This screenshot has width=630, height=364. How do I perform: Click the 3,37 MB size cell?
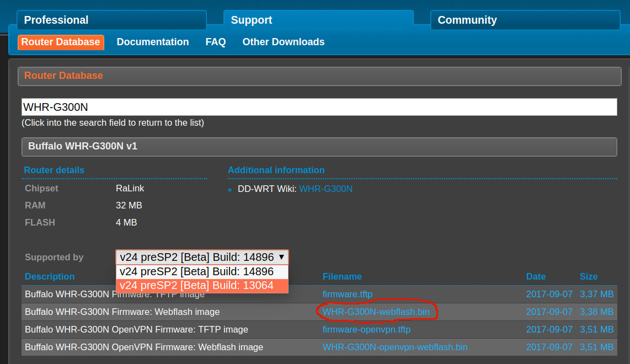point(596,294)
